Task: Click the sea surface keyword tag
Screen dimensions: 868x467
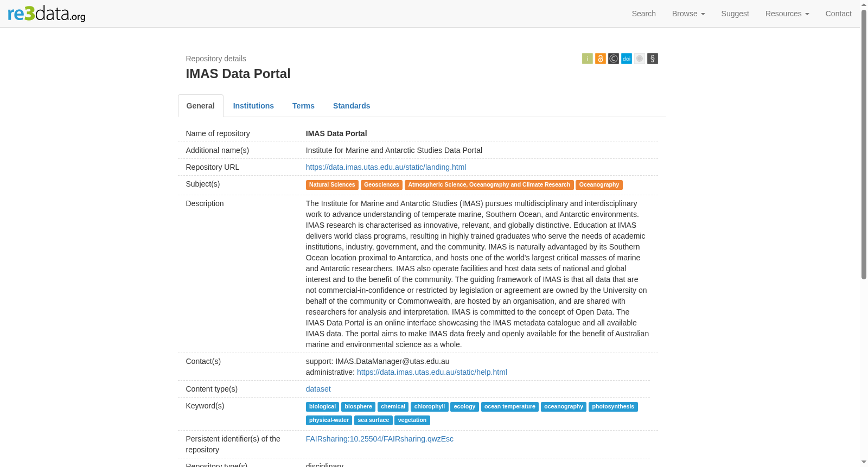Action: 373,420
